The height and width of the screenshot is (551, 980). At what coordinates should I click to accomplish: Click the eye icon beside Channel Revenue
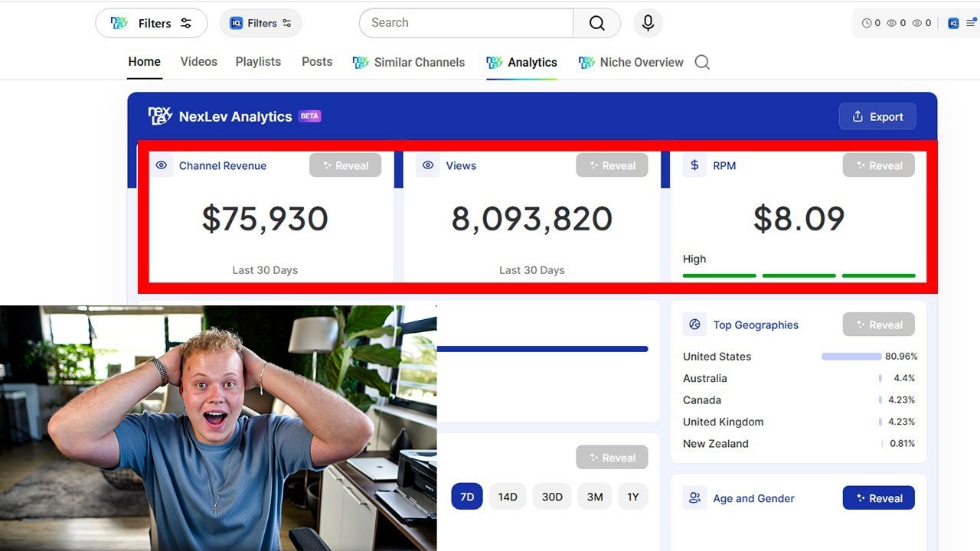click(162, 165)
